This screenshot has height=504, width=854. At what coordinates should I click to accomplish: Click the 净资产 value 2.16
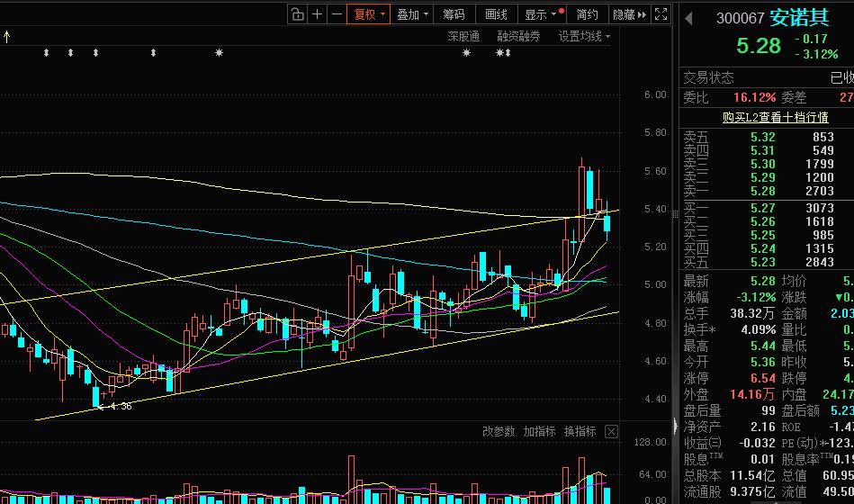click(762, 427)
